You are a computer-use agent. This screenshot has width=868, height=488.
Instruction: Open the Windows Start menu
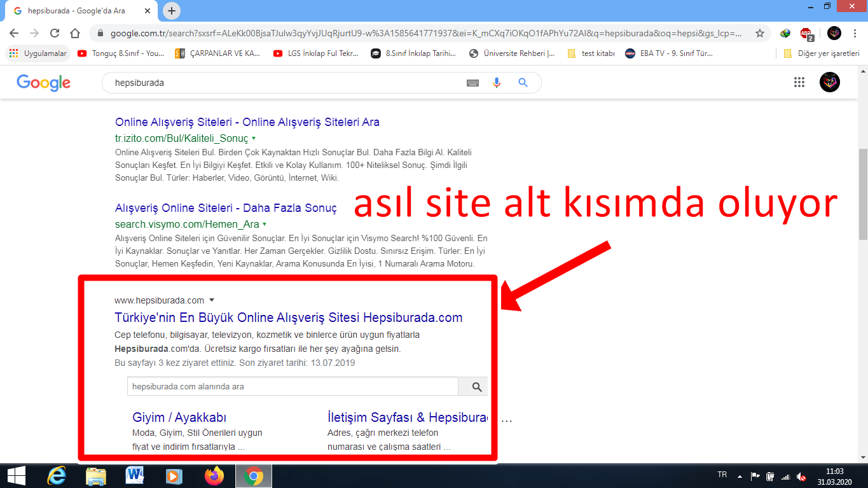pyautogui.click(x=16, y=476)
